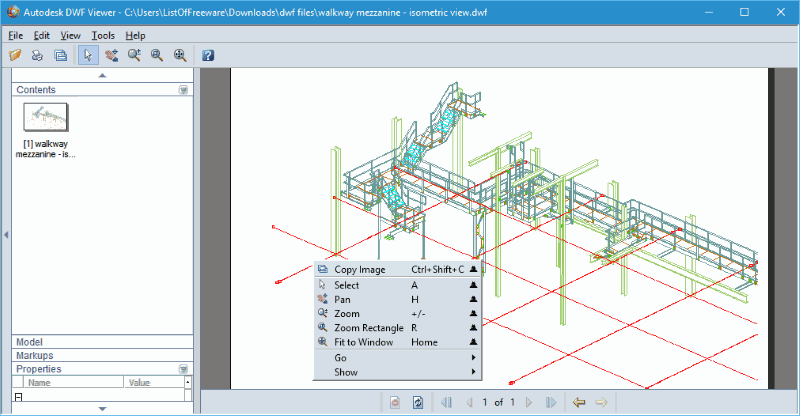
Task: Minimize the DWF Viewer window
Action: point(709,12)
